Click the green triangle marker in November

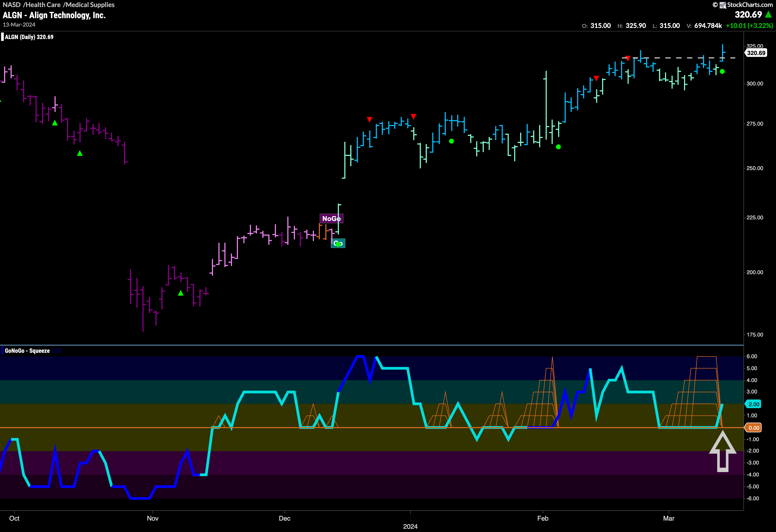coord(181,293)
